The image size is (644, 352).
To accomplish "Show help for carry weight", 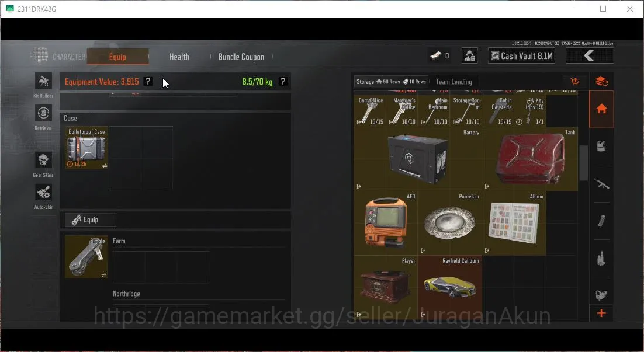I will (283, 81).
